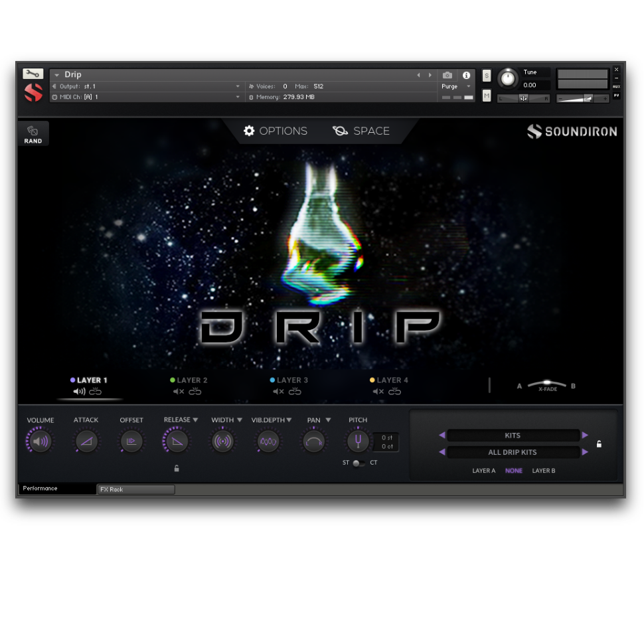Screen dimensions: 644x644
Task: Click the X-FADE A/B crossfade slider
Action: click(x=548, y=384)
